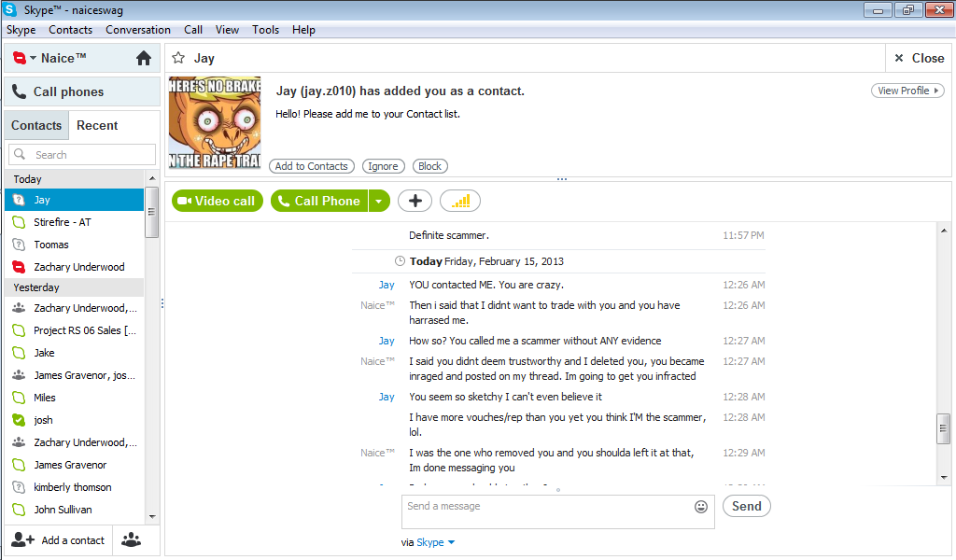Select online contact josh

75,420
